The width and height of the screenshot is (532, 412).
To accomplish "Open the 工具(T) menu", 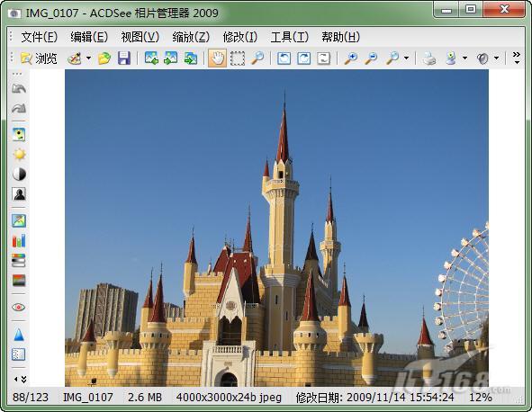I will pyautogui.click(x=290, y=37).
